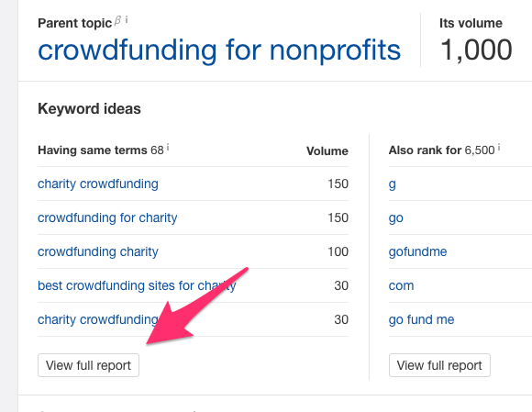Click info icon beside Having same terms 68

pos(168,148)
